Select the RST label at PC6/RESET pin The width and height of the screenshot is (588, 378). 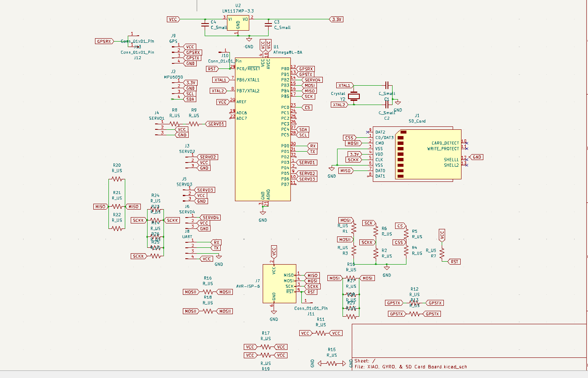212,69
